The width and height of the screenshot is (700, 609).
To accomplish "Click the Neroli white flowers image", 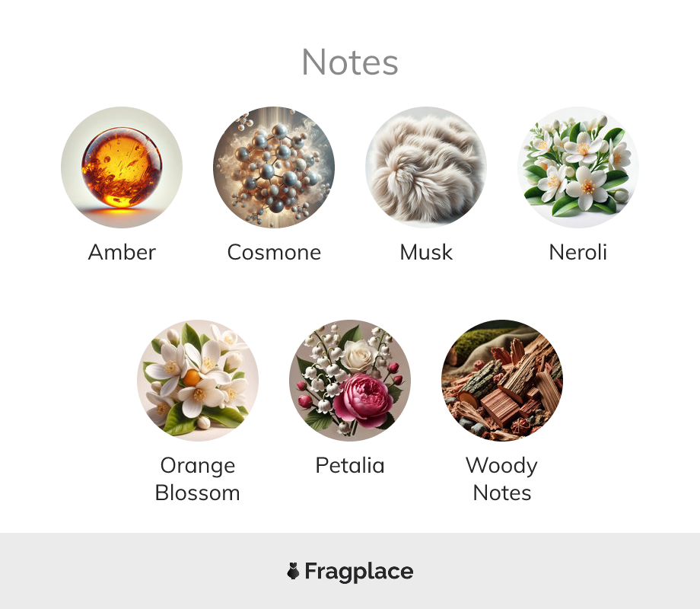I will (x=578, y=167).
